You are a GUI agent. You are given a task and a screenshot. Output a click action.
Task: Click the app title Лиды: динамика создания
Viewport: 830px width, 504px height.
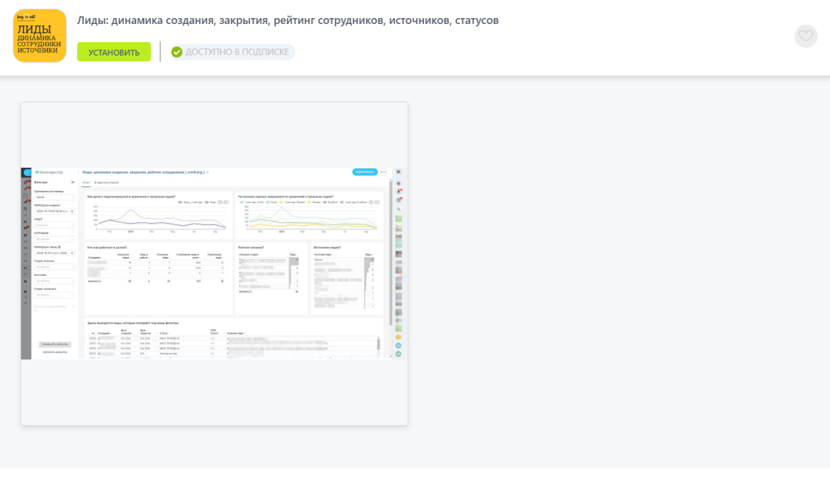coord(288,20)
